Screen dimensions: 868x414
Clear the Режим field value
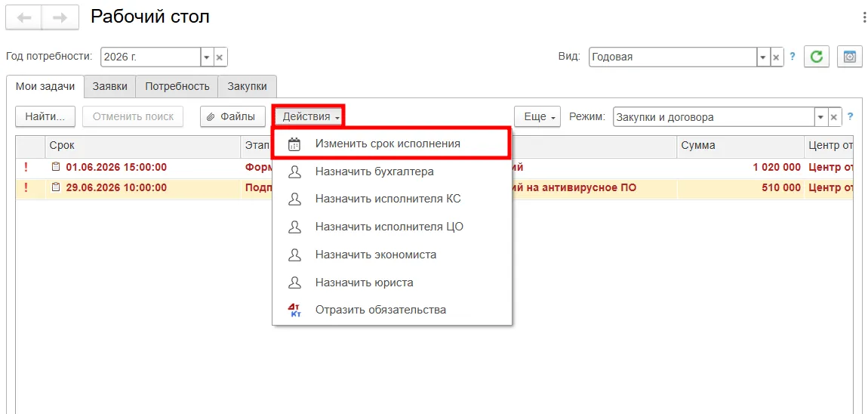tap(834, 117)
